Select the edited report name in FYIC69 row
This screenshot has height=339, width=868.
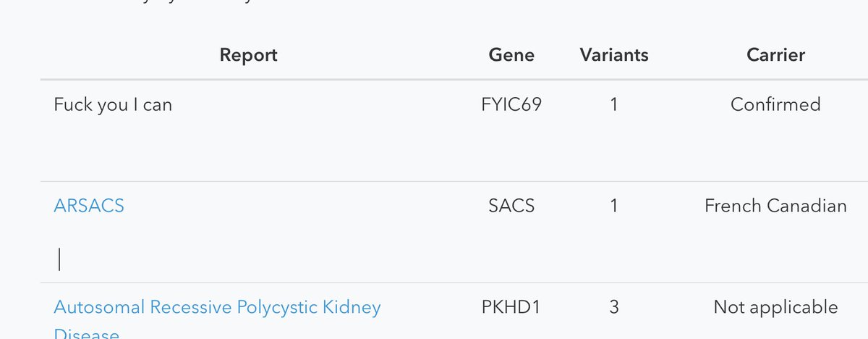(113, 104)
